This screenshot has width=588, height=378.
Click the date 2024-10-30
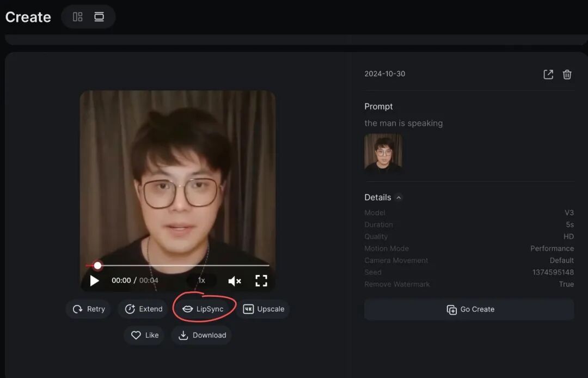coord(385,74)
